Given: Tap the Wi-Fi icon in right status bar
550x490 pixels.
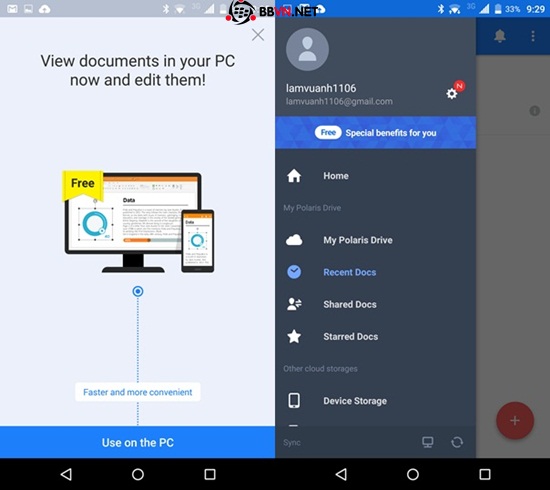Looking at the screenshot, I should click(x=455, y=9).
